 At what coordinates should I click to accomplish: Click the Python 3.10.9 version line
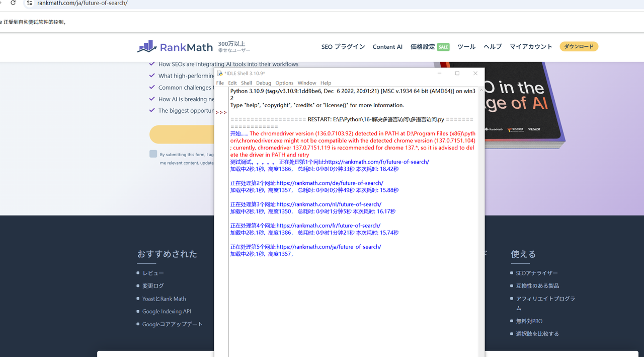coord(353,95)
